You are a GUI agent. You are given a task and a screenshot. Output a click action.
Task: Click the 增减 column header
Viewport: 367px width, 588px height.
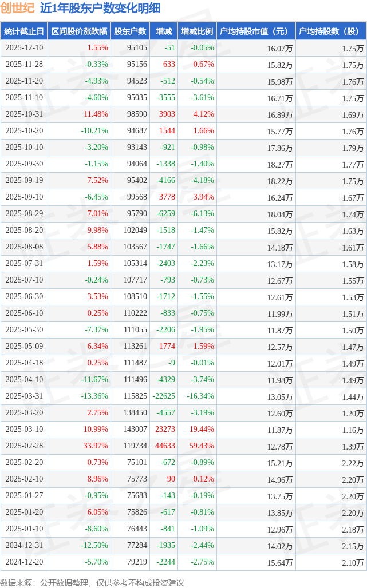[164, 31]
